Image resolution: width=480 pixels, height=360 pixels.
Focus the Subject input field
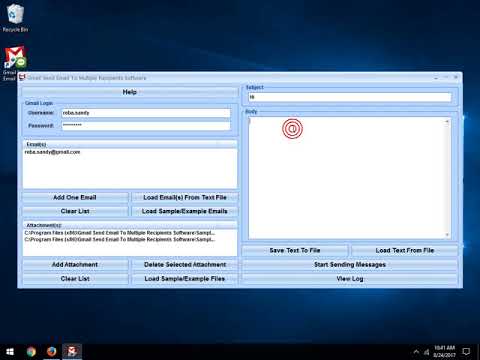(350, 97)
